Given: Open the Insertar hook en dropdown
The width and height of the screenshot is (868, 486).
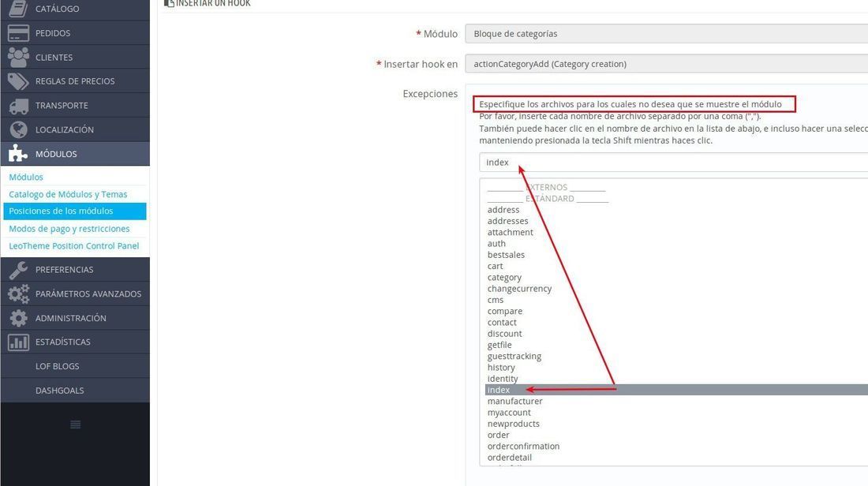Looking at the screenshot, I should 667,64.
